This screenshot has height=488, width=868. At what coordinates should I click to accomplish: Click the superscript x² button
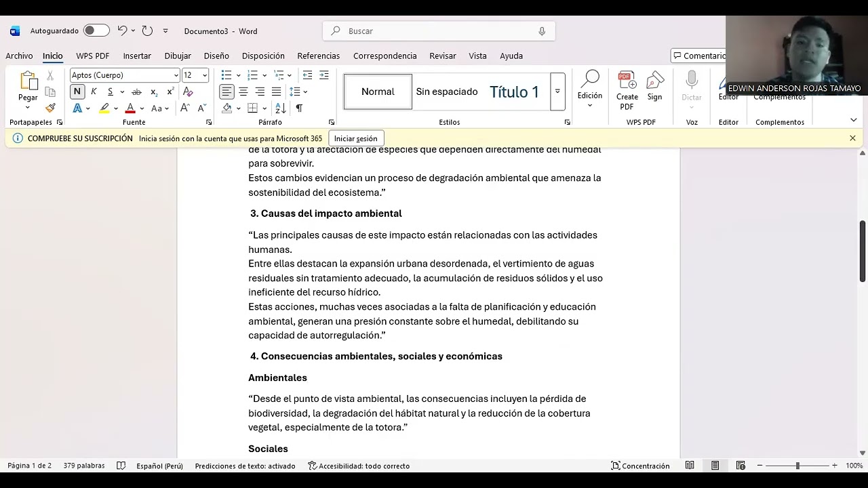tap(170, 91)
